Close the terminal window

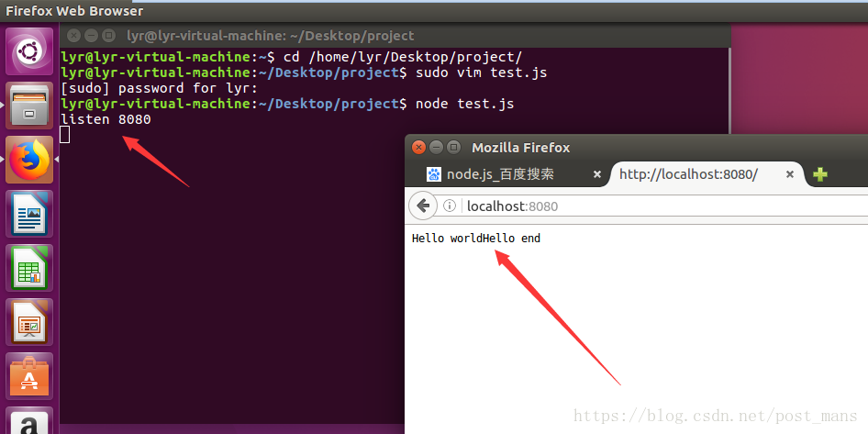(x=73, y=36)
